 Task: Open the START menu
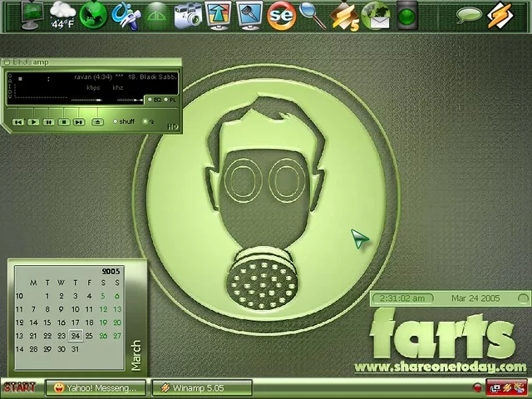pos(19,387)
